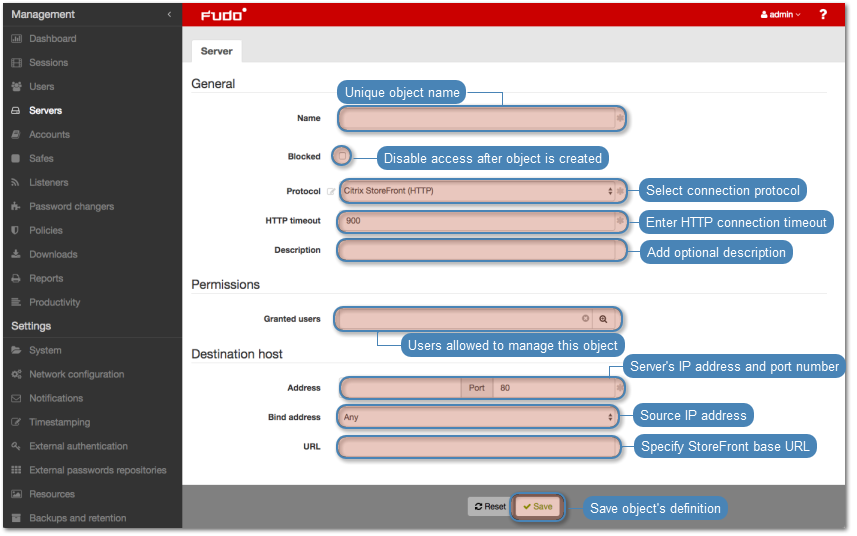Screen dimensions: 857x536
Task: Click the Servers icon in sidebar
Action: (16, 110)
